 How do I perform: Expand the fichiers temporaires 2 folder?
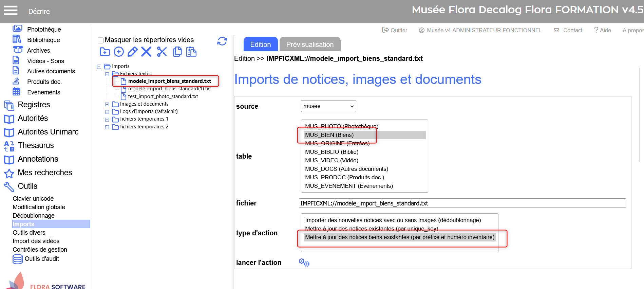point(107,127)
